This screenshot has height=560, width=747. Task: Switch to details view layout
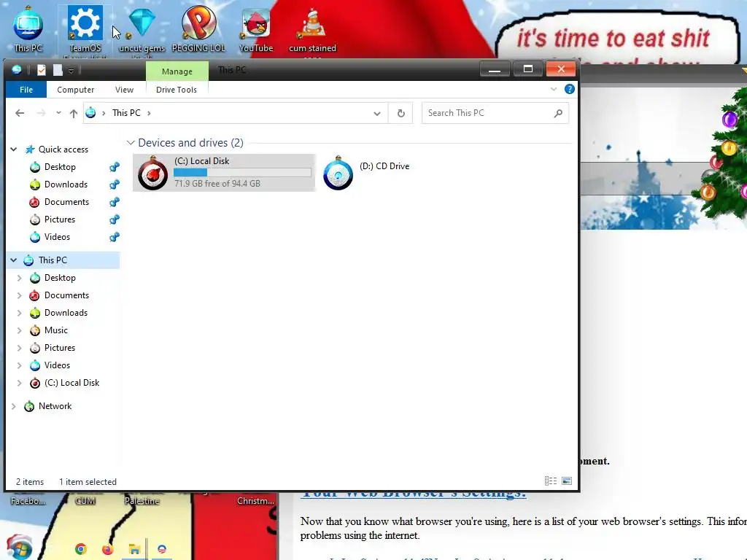coord(551,481)
